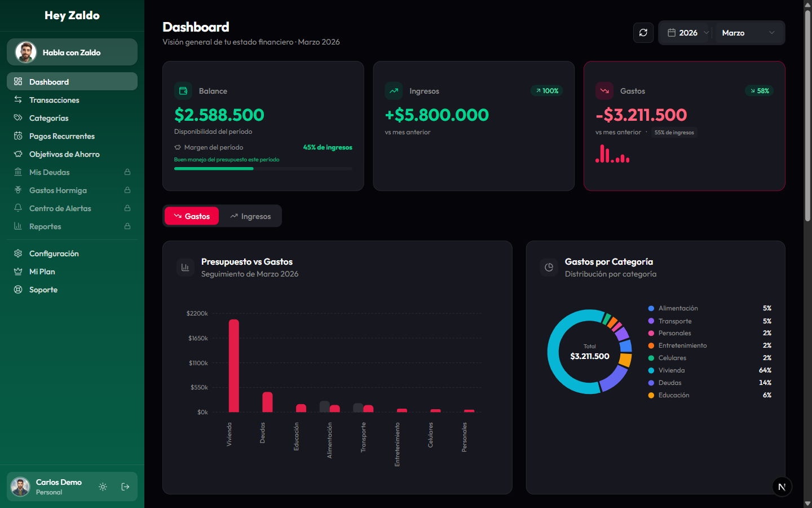
Task: Toggle light mode with the sun icon
Action: [103, 487]
